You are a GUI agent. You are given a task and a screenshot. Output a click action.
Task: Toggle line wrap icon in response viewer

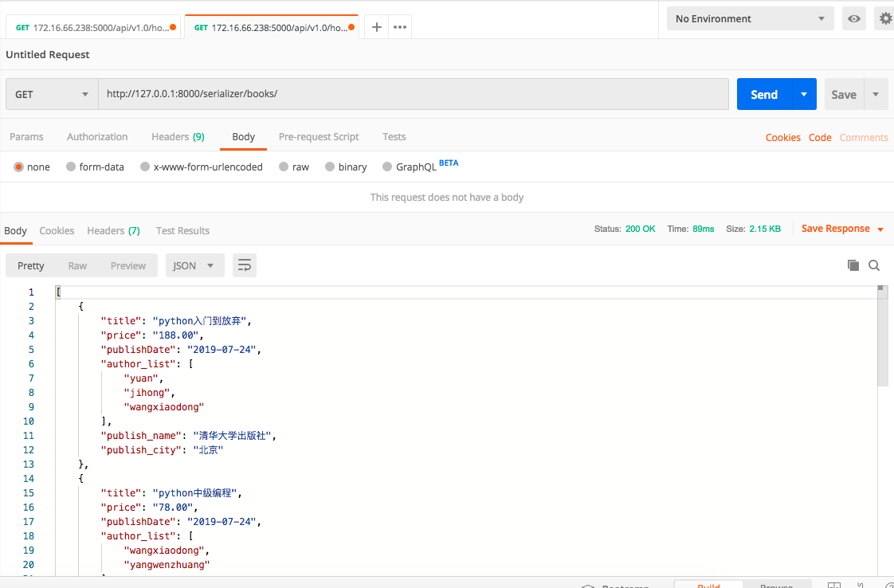point(245,265)
